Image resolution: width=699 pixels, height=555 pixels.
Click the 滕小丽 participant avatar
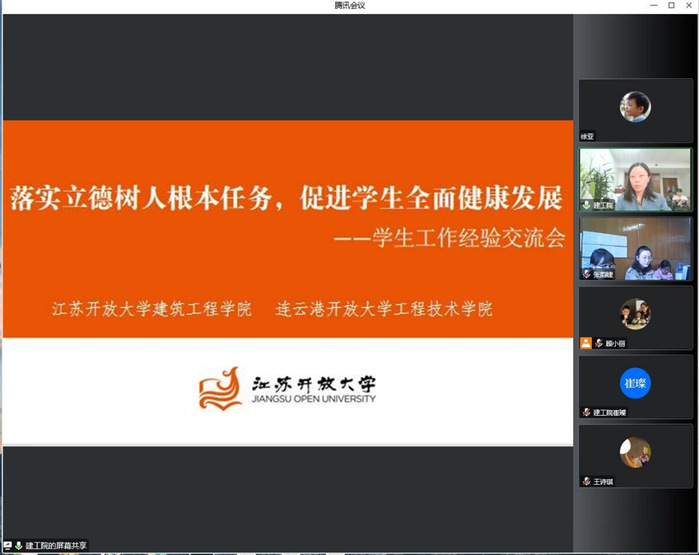point(635,313)
